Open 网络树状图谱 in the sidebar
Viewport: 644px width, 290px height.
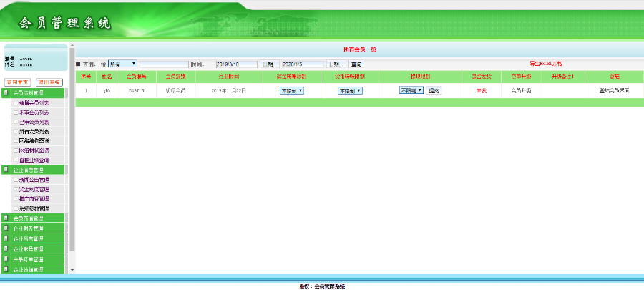click(x=34, y=150)
